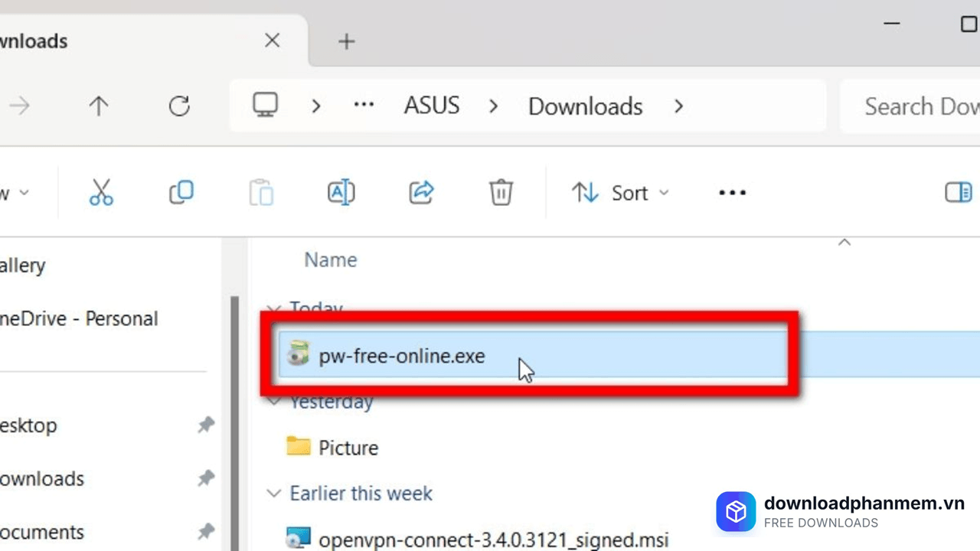Select the Paste icon
Screen dimensions: 980x551
pyautogui.click(x=260, y=192)
